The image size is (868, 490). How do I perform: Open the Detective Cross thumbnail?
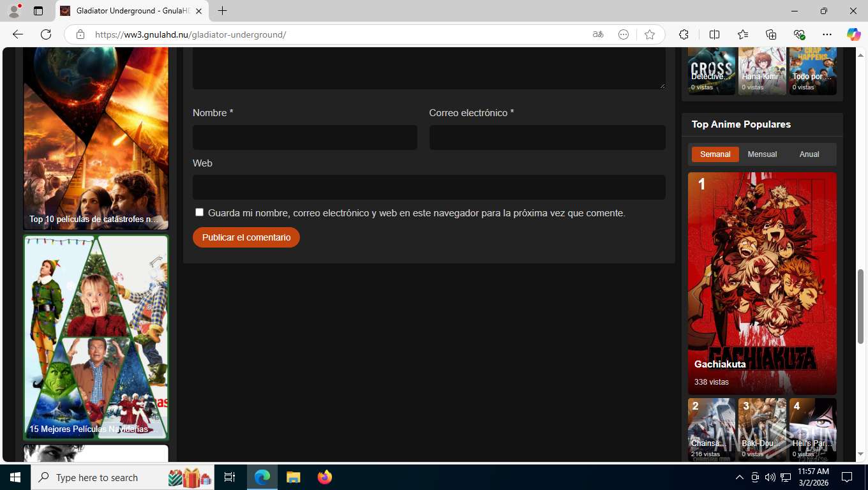coord(712,71)
